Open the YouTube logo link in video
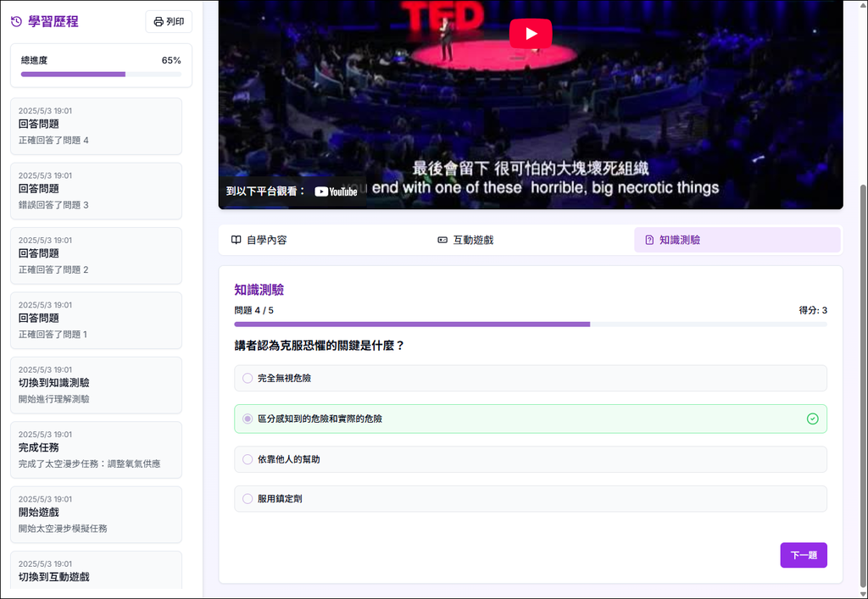The width and height of the screenshot is (868, 599). (x=336, y=191)
